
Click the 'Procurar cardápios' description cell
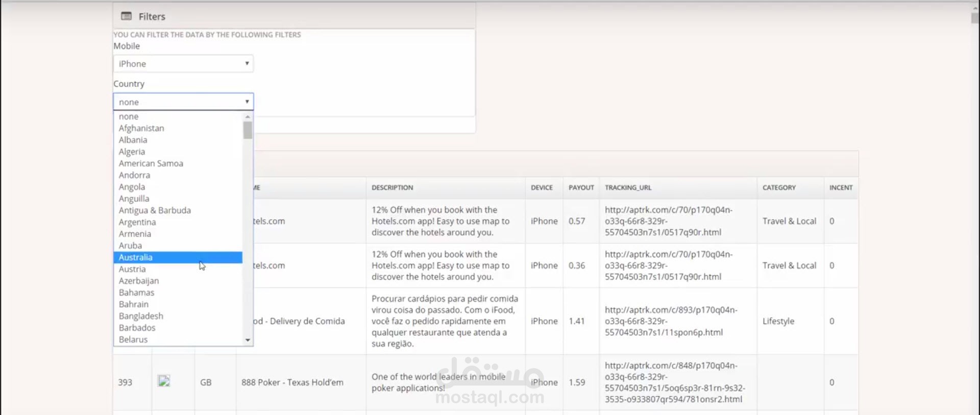(x=445, y=321)
